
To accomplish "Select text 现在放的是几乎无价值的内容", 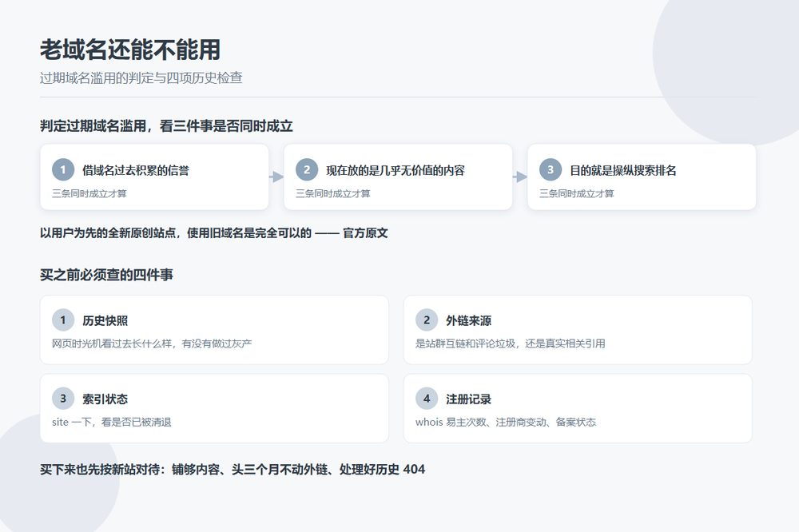I will pyautogui.click(x=396, y=170).
